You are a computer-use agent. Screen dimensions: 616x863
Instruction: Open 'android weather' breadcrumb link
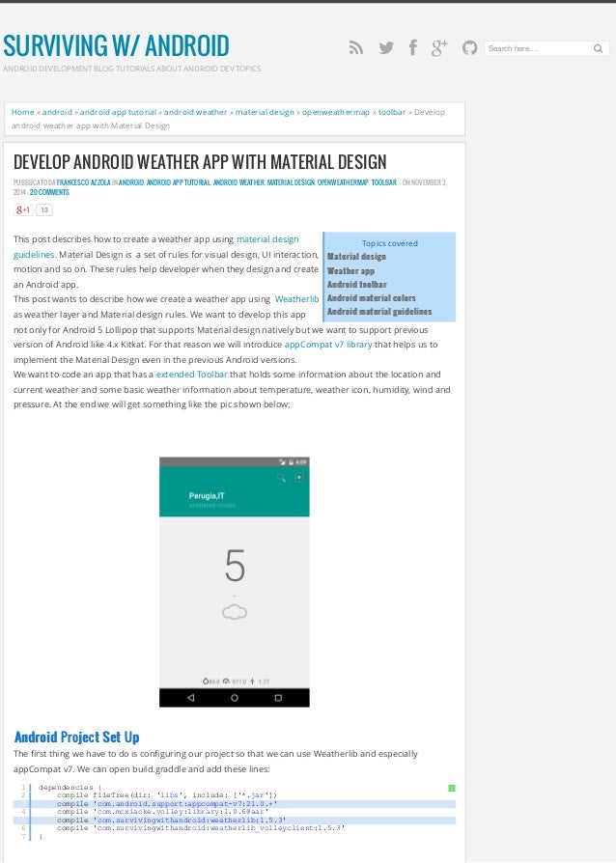coord(195,112)
